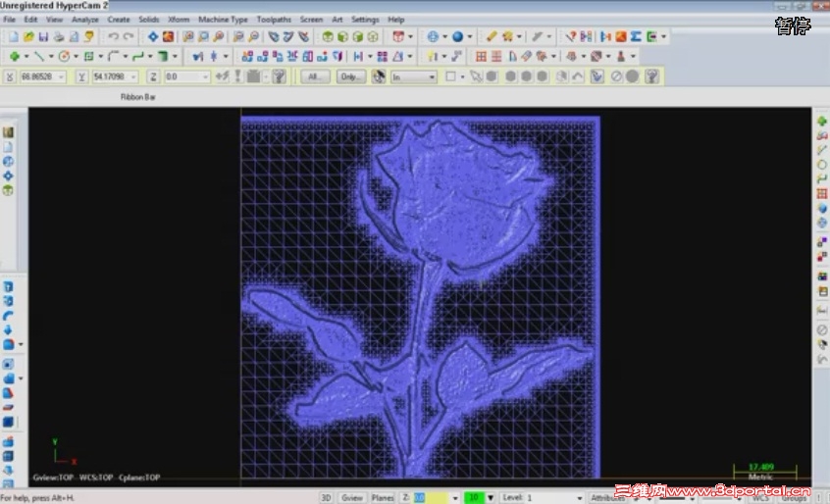Open the X coordinate value dropdown

[62, 77]
